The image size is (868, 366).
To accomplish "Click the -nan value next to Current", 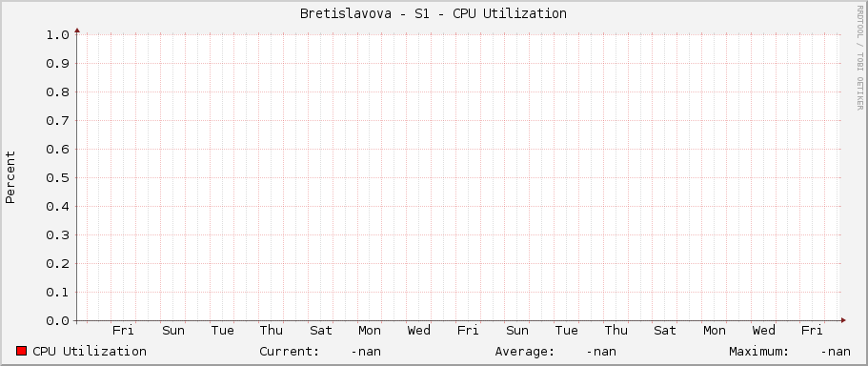I will (366, 352).
